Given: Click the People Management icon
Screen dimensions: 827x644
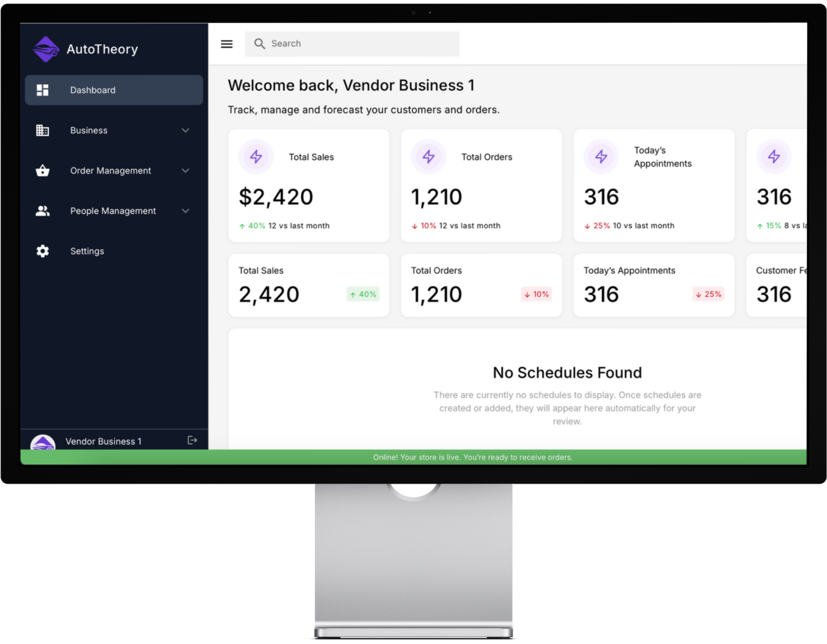Looking at the screenshot, I should [x=43, y=211].
